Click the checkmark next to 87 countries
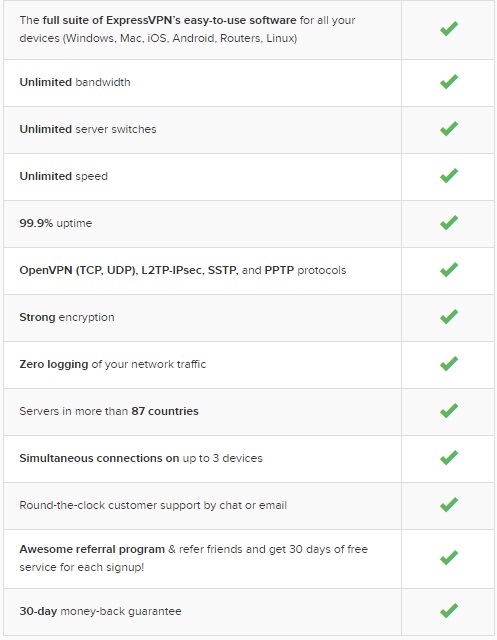The image size is (497, 640). click(x=449, y=410)
